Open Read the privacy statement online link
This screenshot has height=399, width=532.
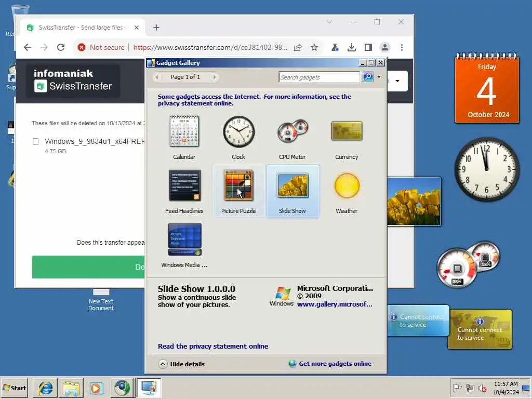[x=213, y=346]
